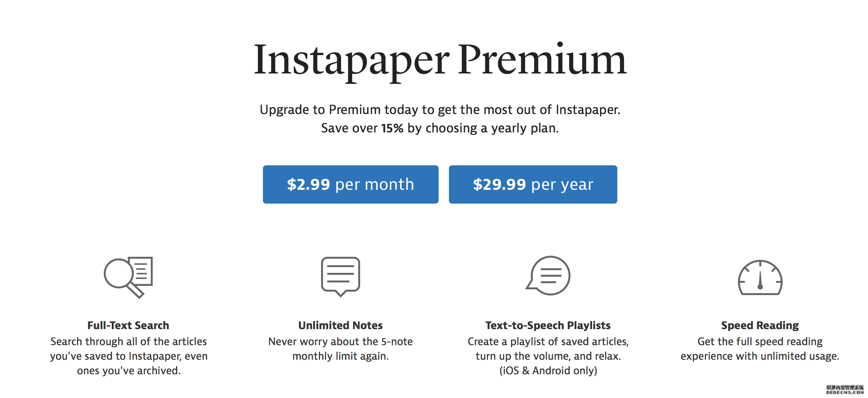Click the "Never worry about the 5-note" text
The height and width of the screenshot is (398, 868).
click(x=340, y=341)
